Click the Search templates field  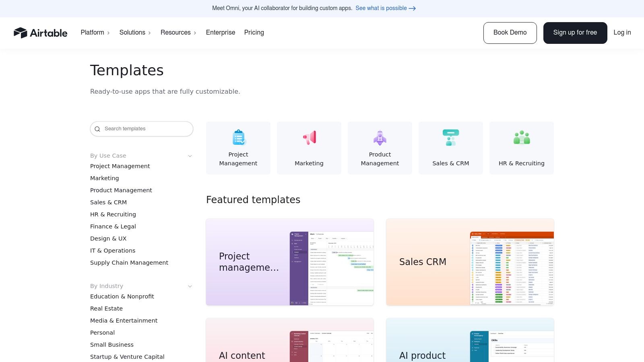pyautogui.click(x=141, y=129)
